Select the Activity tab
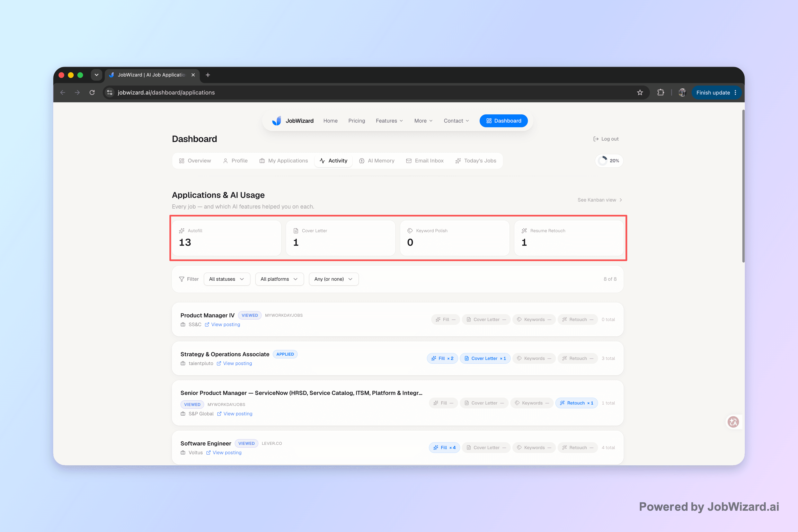Image resolution: width=798 pixels, height=532 pixels. 334,161
